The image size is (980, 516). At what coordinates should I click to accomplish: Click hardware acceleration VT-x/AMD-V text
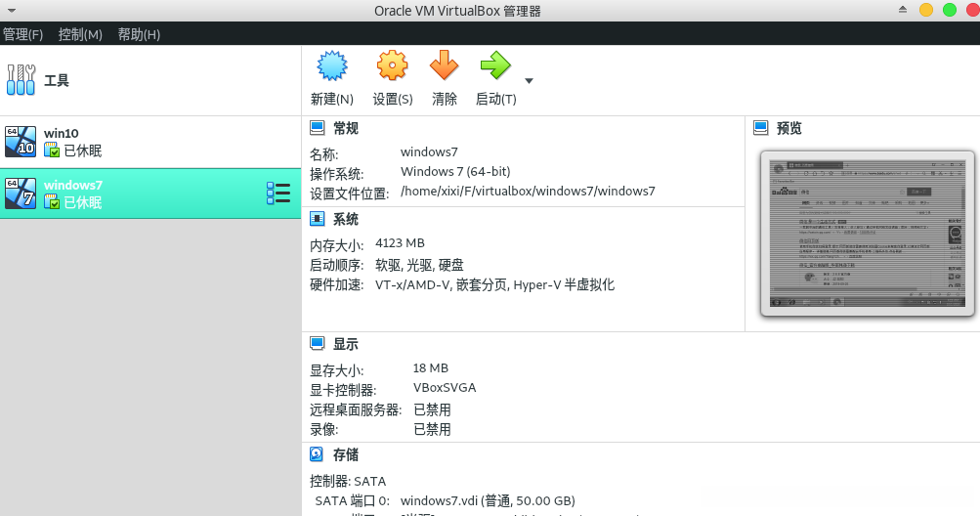(495, 285)
